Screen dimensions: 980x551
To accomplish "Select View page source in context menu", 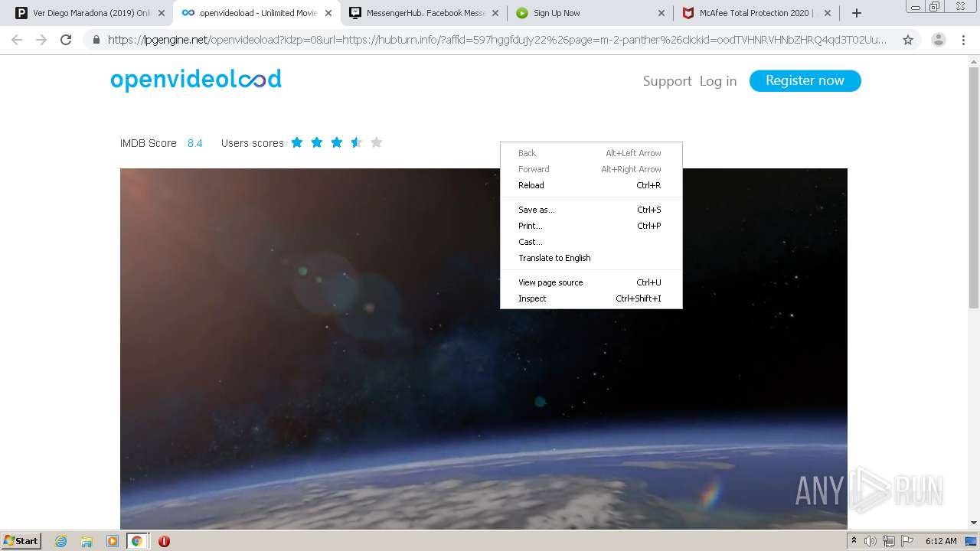I will (x=591, y=282).
